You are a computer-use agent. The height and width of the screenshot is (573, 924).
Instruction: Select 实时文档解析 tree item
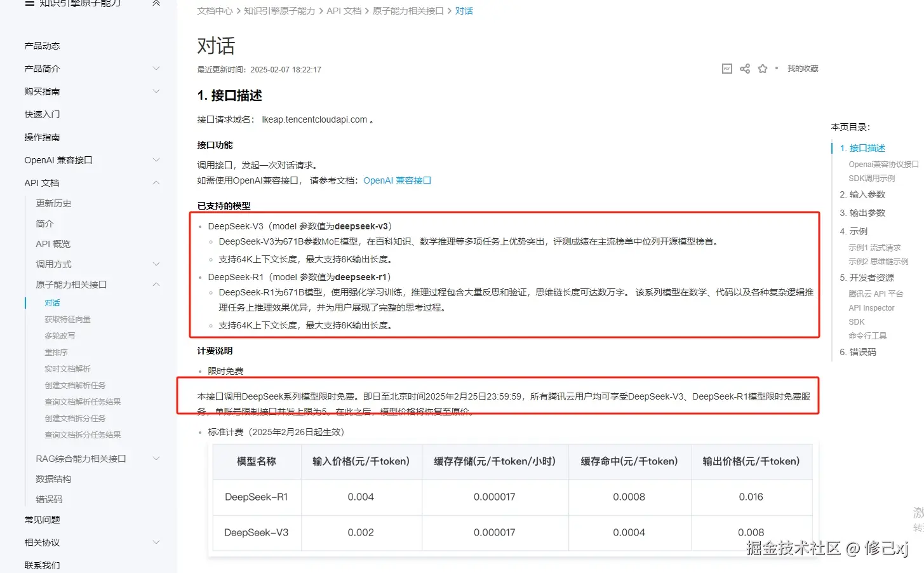point(67,369)
